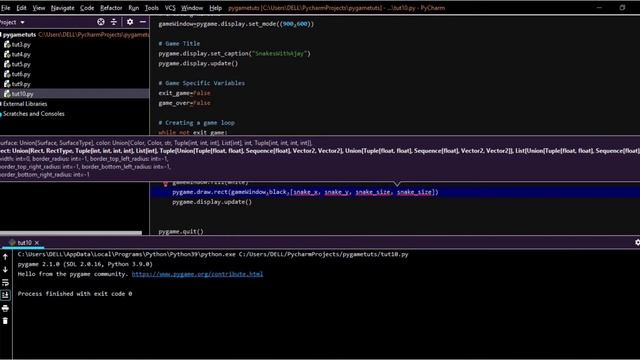Expand Scratches and Consoles node

click(33, 114)
